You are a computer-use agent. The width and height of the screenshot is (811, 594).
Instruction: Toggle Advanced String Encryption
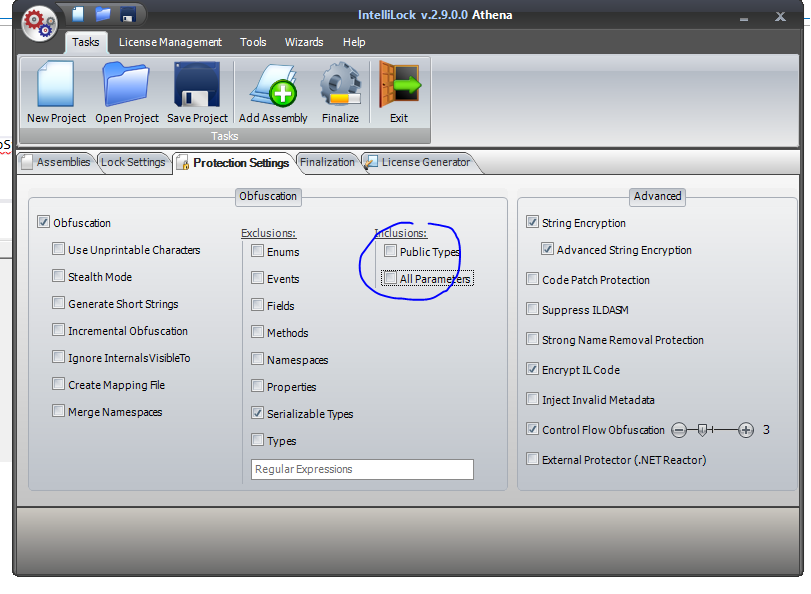[x=547, y=249]
